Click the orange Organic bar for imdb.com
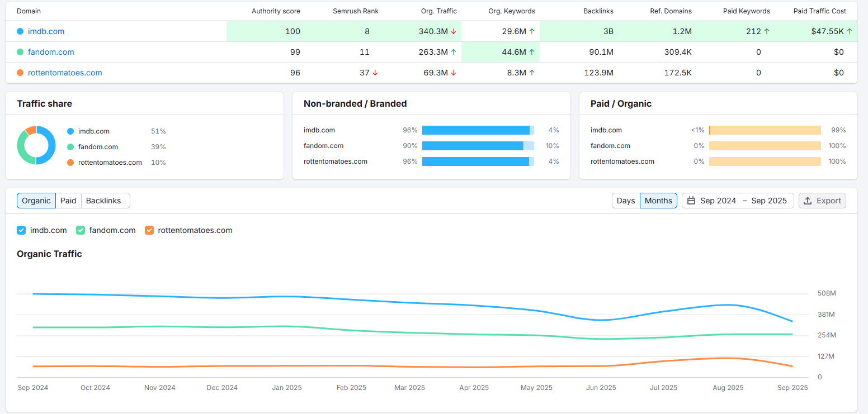This screenshot has width=868, height=414. click(766, 130)
